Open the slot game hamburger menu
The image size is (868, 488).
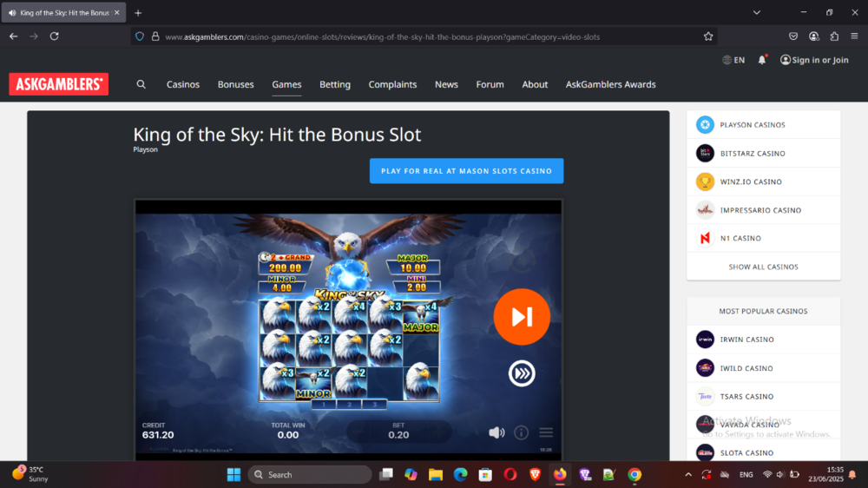click(546, 432)
